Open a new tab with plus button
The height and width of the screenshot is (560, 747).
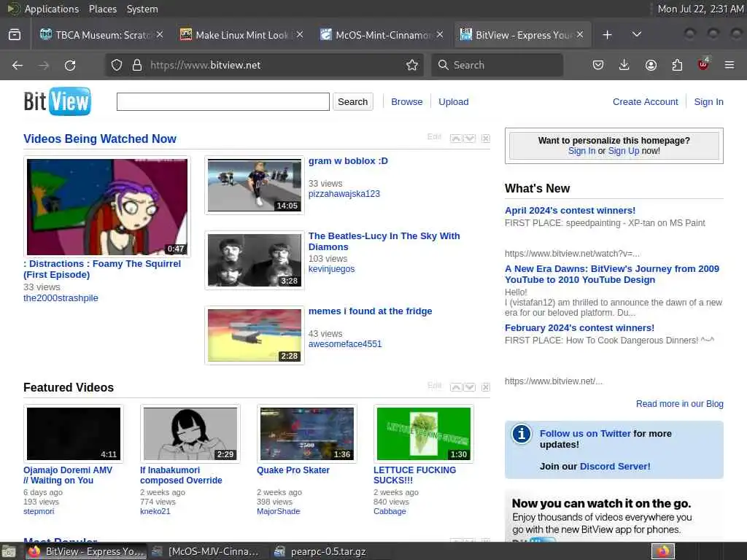[x=607, y=35]
